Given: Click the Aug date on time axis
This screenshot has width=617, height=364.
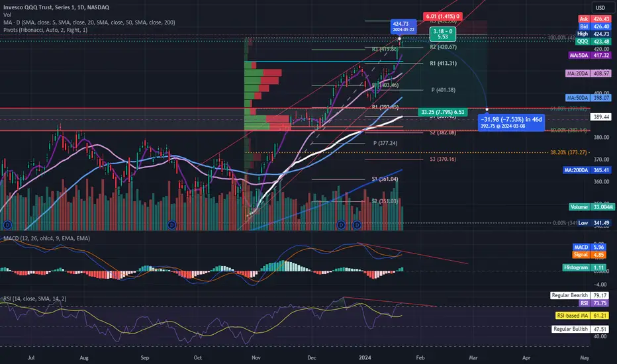Looking at the screenshot, I should coord(84,357).
